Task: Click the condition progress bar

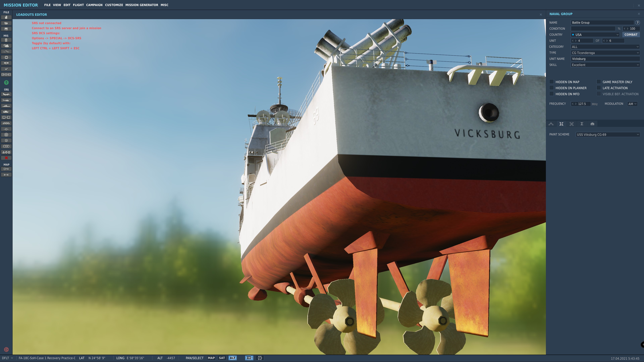Action: [x=593, y=29]
